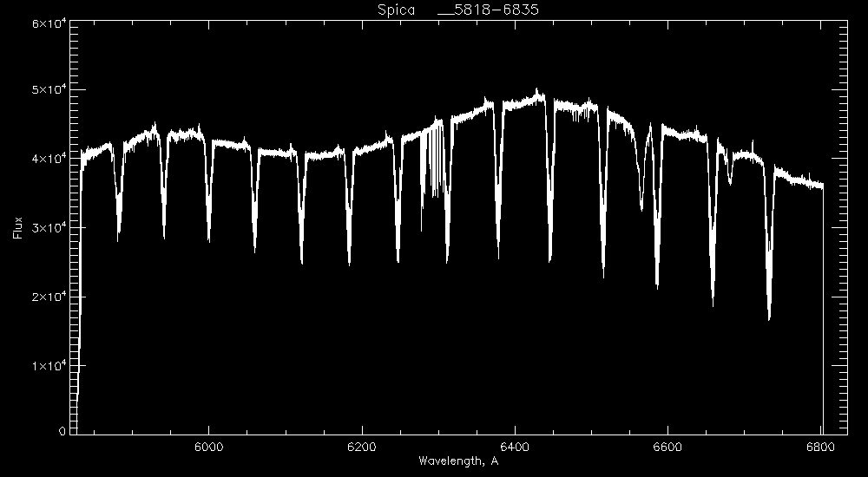This screenshot has height=477, width=868.
Task: Click the 0 label on y-axis
Action: pyautogui.click(x=62, y=430)
